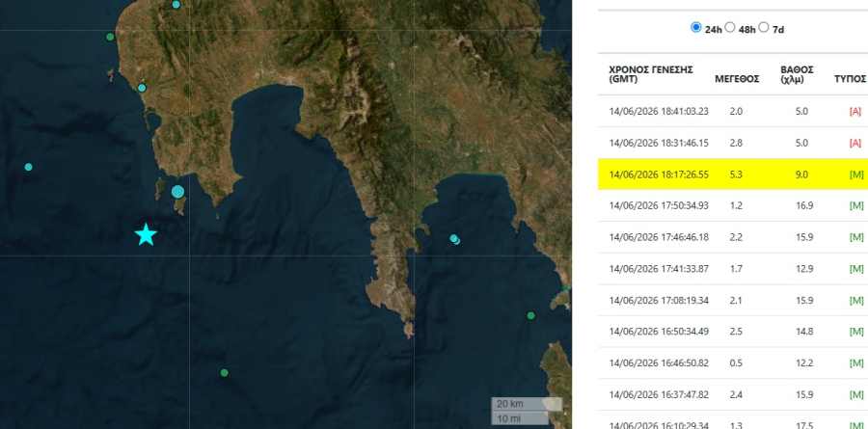Screen dimensions: 868x429
Task: Select the highlighted 5.3 magnitude earthquake row
Action: [733, 174]
